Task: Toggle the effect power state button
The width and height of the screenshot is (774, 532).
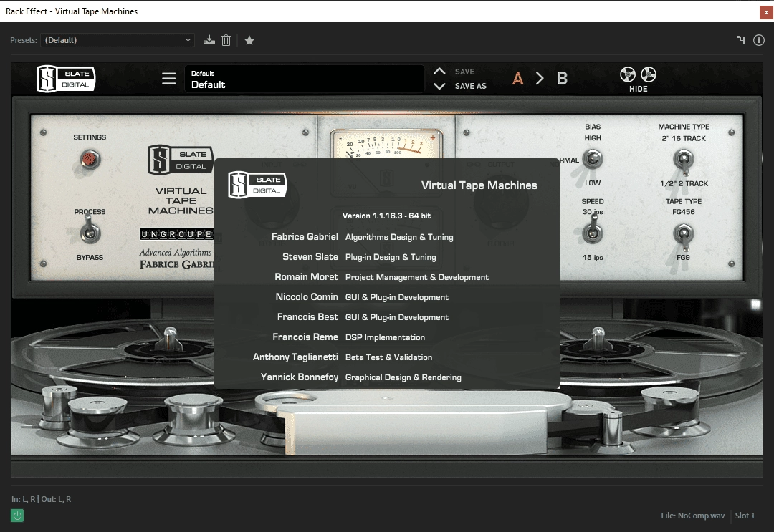Action: [17, 516]
